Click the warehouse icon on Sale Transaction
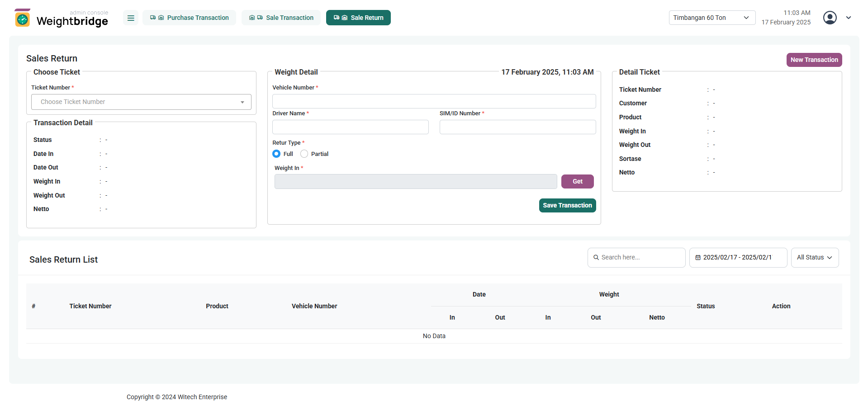The height and width of the screenshot is (410, 868). pyautogui.click(x=252, y=18)
